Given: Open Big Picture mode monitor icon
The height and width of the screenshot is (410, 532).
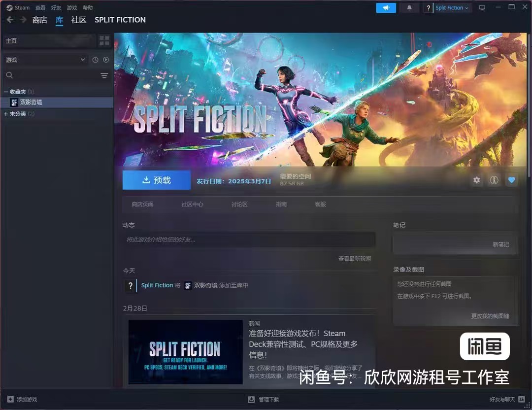Looking at the screenshot, I should coord(482,8).
